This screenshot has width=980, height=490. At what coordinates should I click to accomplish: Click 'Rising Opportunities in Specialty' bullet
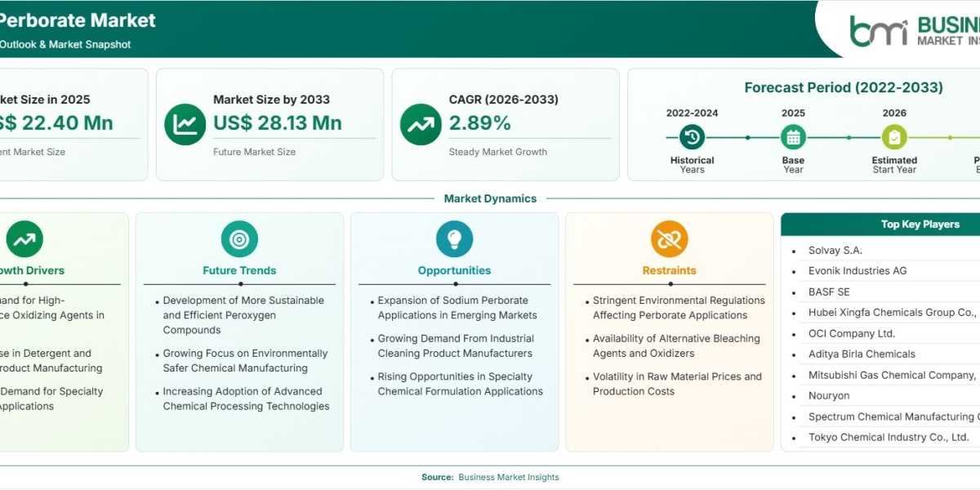click(x=460, y=384)
